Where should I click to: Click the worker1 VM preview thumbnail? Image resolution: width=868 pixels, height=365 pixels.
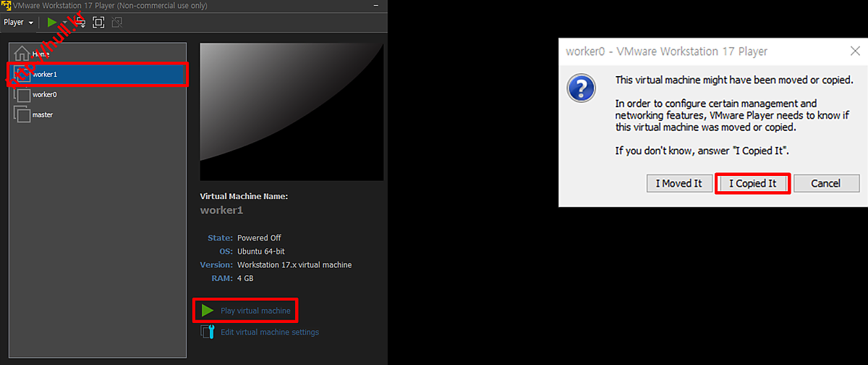point(292,112)
